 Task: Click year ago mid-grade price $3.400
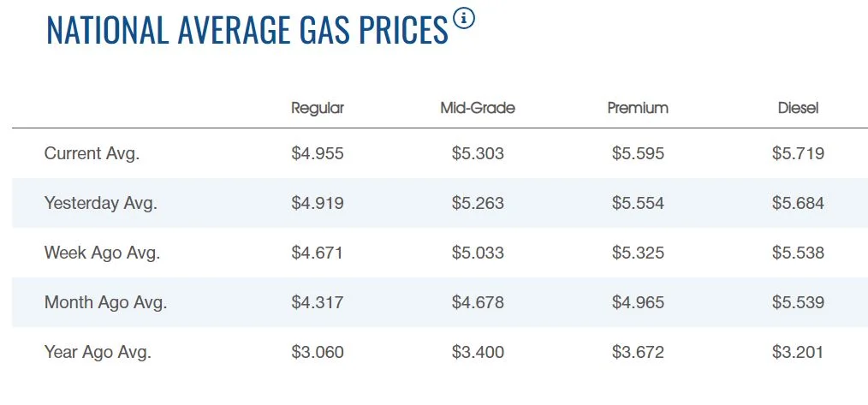point(478,352)
